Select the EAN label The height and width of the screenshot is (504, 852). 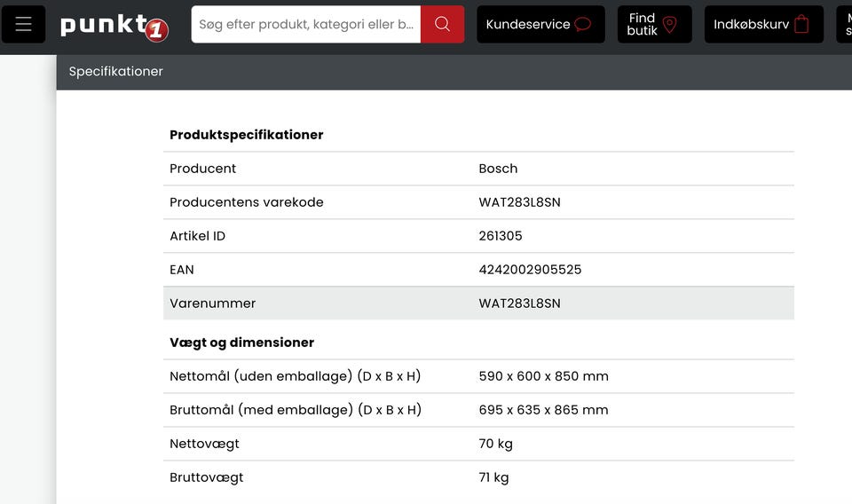tap(181, 270)
